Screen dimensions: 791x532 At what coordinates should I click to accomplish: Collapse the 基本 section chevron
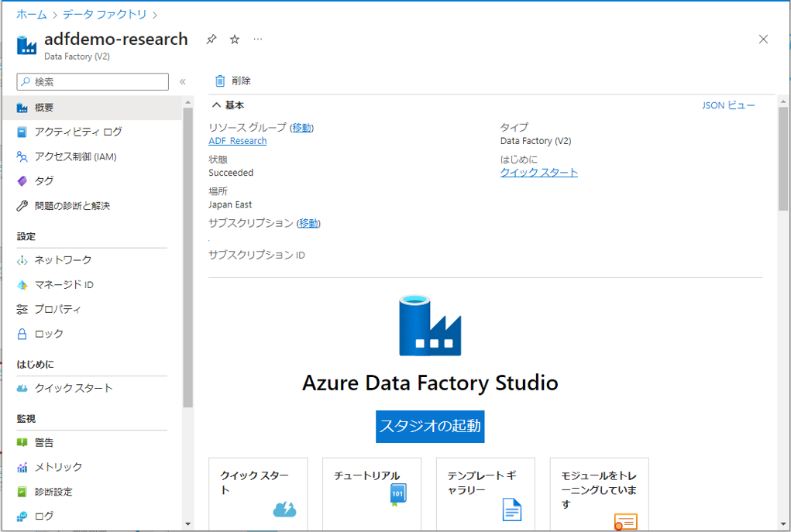[216, 105]
